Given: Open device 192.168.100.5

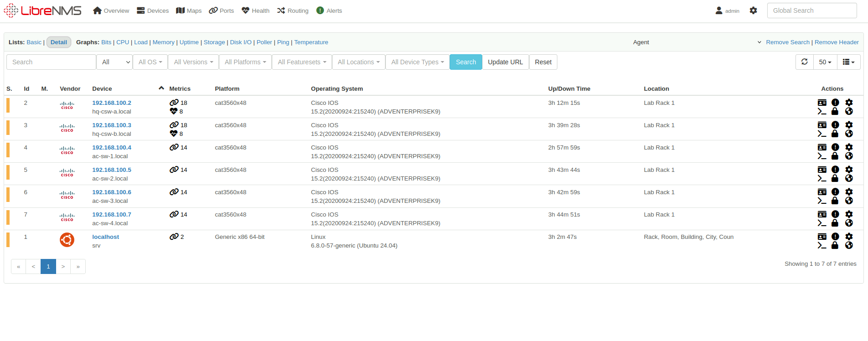Looking at the screenshot, I should [x=112, y=170].
